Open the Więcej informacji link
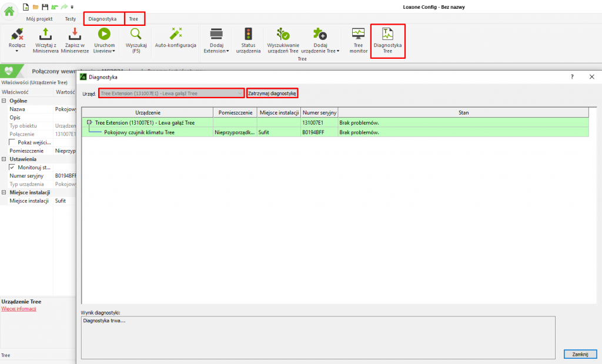Screen dimensions: 602x364 pos(19,309)
